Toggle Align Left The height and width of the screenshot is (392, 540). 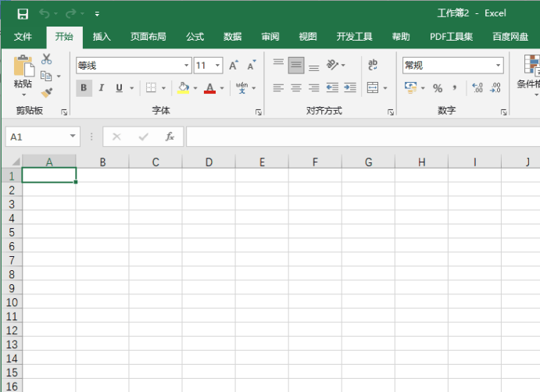[x=278, y=87]
